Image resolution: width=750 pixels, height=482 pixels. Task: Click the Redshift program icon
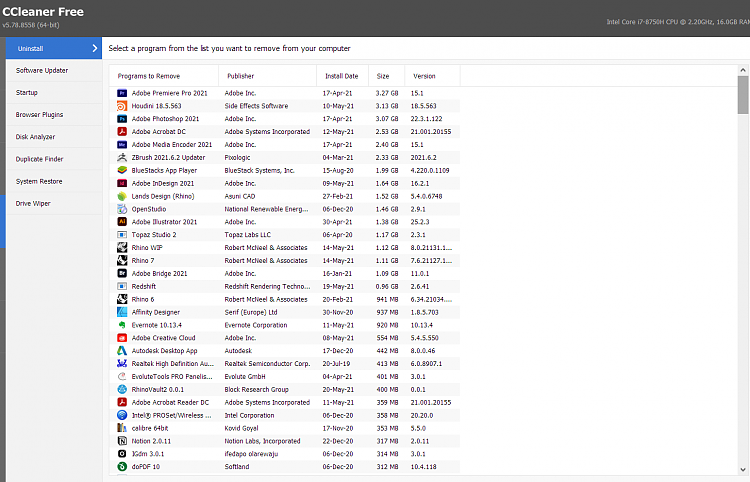click(122, 286)
